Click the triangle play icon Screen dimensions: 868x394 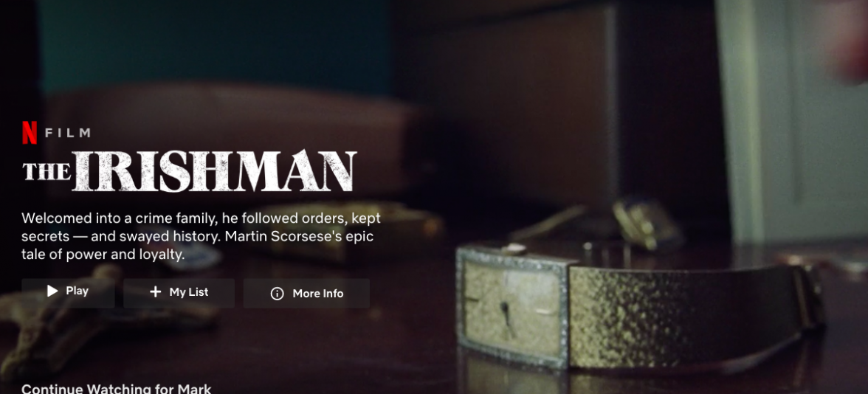pos(52,291)
